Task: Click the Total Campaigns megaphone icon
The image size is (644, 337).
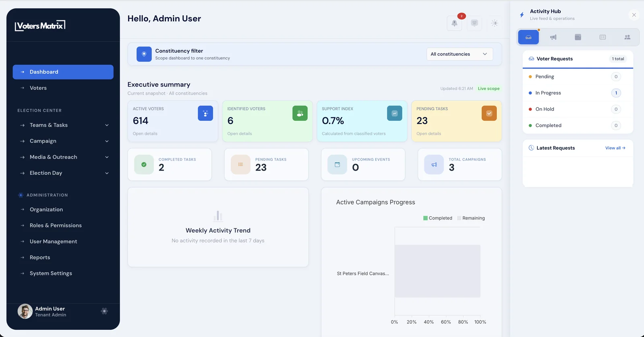Action: 434,164
